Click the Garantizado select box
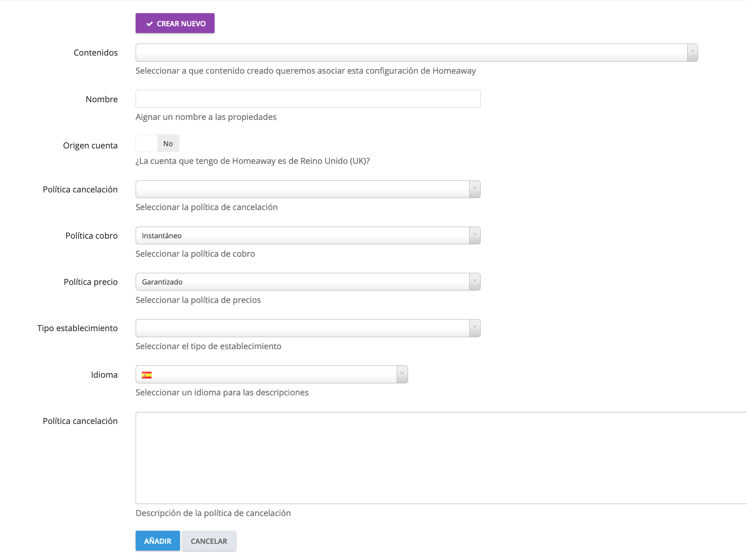Screen dimensions: 747x560 [x=302, y=282]
